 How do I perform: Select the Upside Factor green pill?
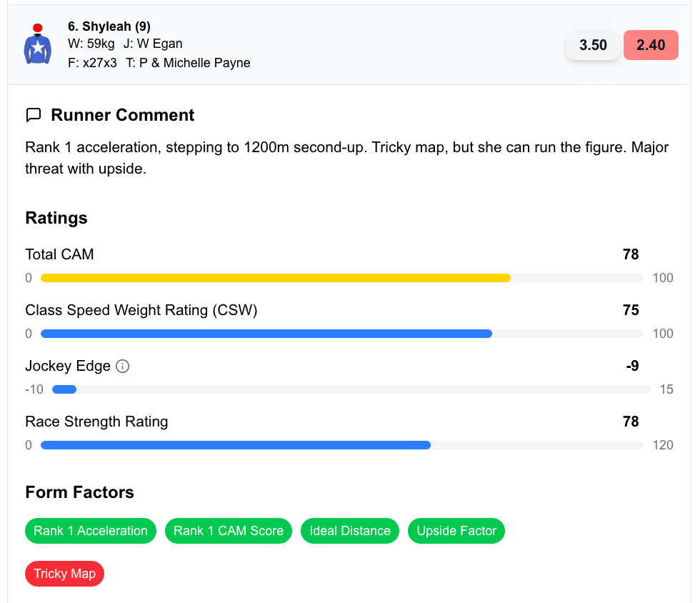(x=456, y=531)
